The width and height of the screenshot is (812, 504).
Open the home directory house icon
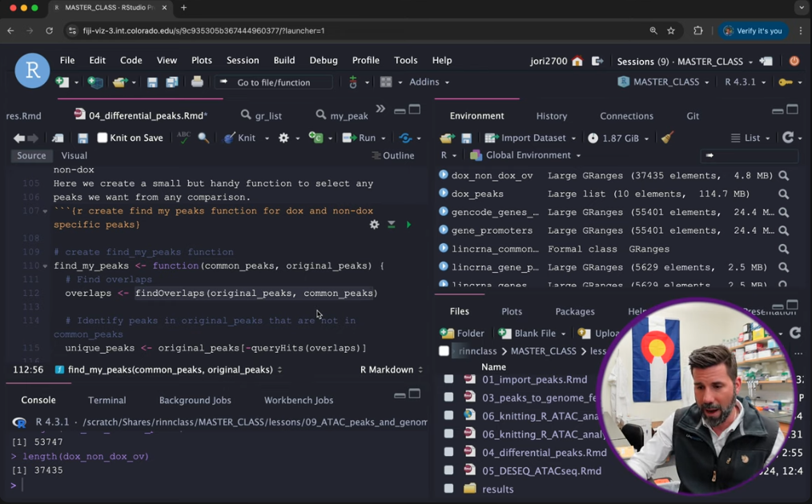[577, 61]
